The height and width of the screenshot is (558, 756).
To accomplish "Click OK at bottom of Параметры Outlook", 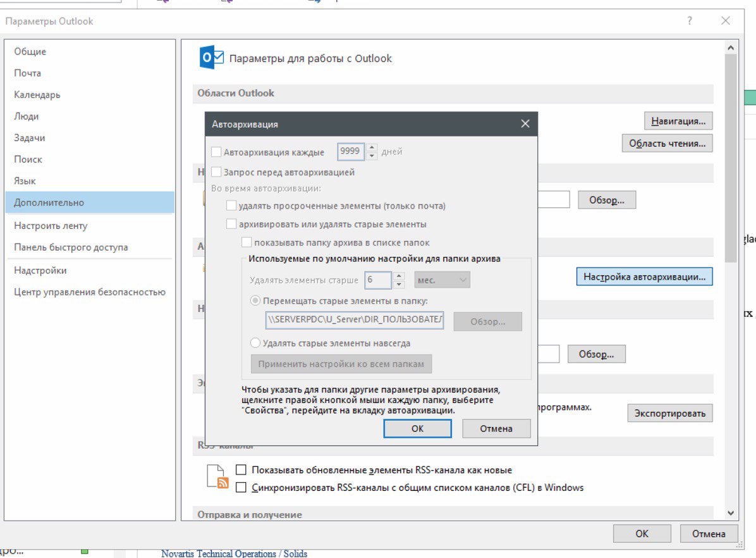I will click(x=642, y=534).
